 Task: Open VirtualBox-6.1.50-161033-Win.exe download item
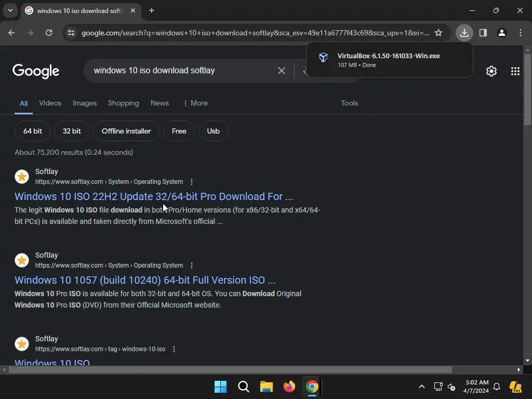[389, 60]
